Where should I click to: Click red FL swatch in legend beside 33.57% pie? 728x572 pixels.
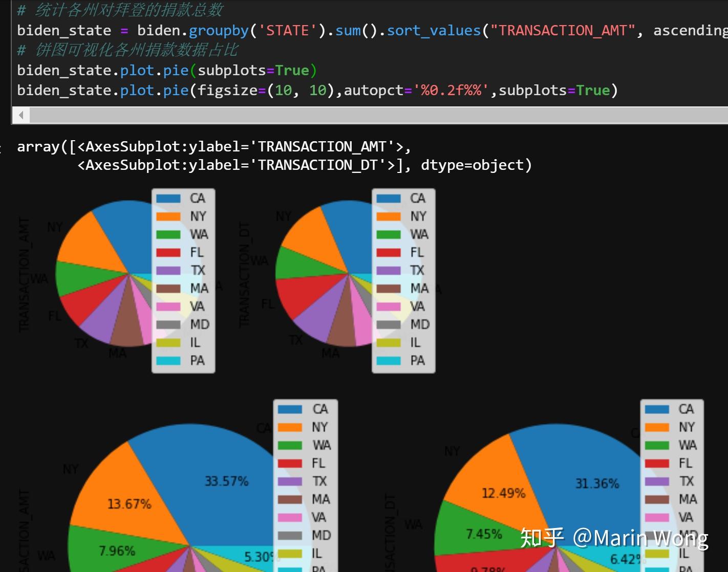[290, 464]
